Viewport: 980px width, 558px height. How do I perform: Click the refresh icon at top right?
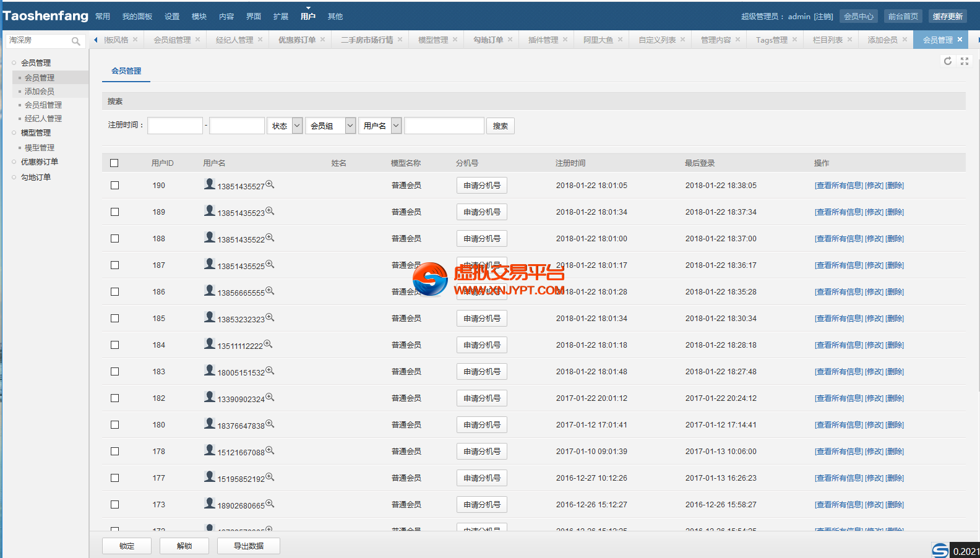point(947,61)
